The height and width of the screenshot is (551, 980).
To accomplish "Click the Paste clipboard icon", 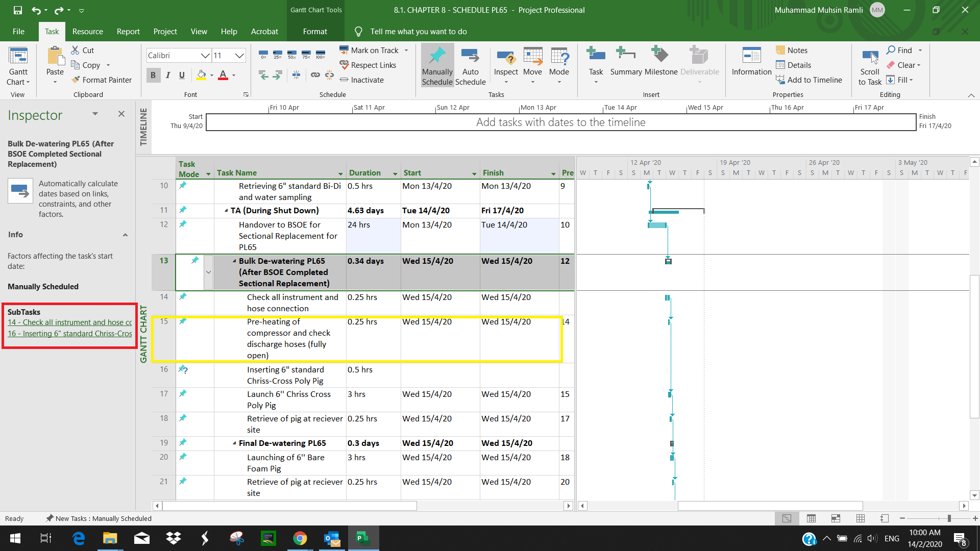I will [x=55, y=56].
